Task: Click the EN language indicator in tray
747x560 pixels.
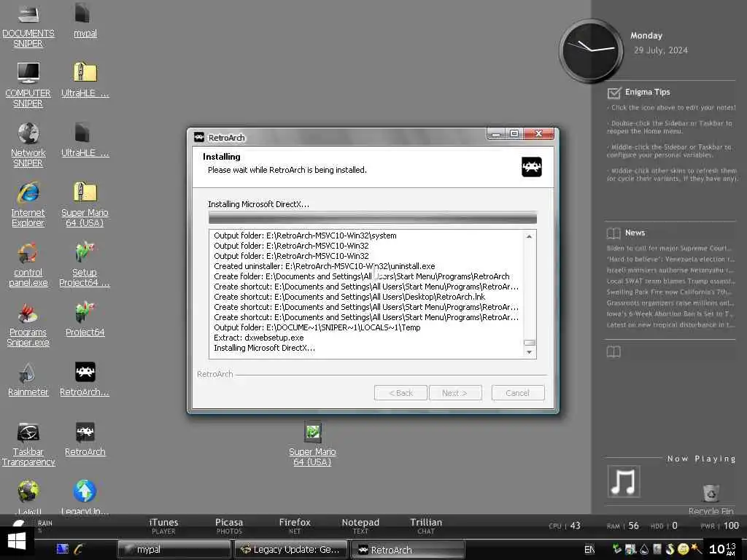Action: click(x=589, y=550)
